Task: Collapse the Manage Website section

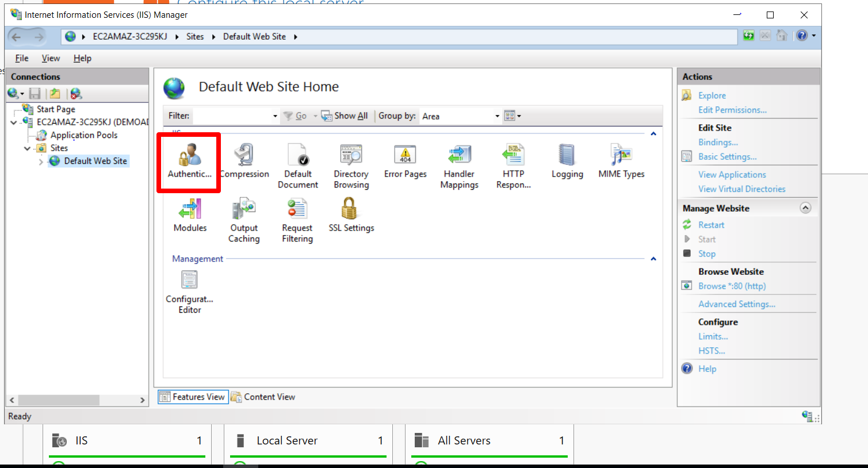Action: (x=805, y=208)
